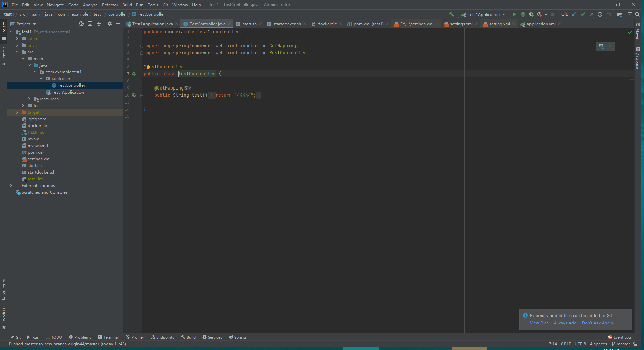The image size is (644, 350).
Task: Switch to application.yml tab
Action: [x=541, y=24]
